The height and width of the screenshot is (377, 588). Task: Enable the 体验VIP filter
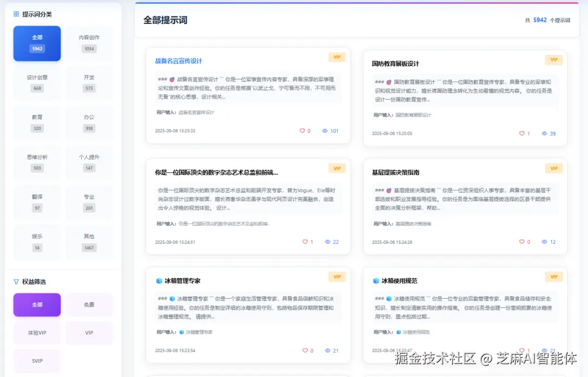pyautogui.click(x=36, y=333)
